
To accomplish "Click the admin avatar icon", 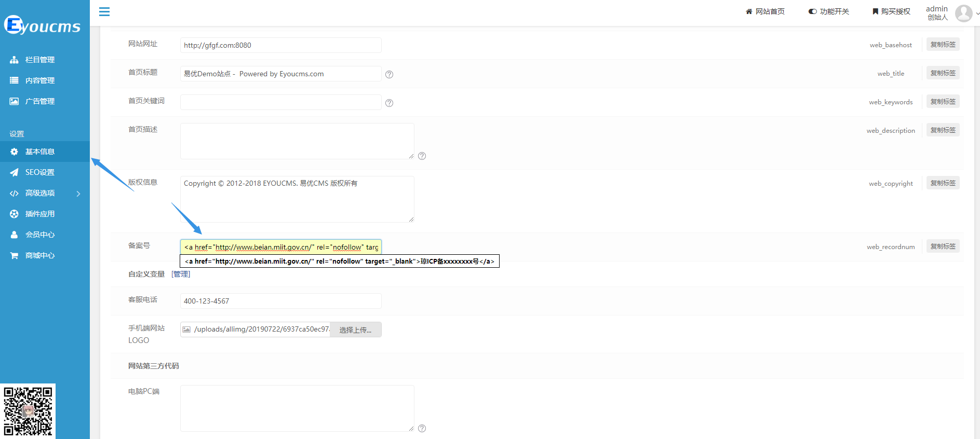I will point(963,13).
